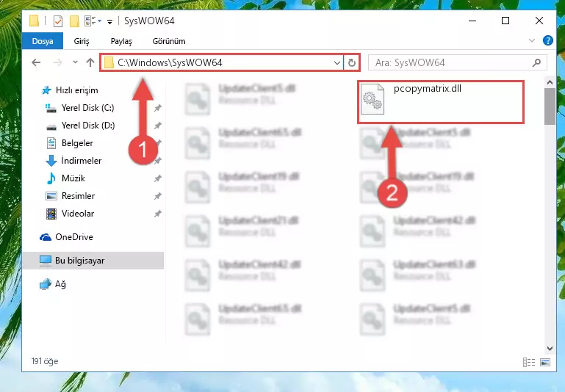Select the pcopymatrix.dll file name
The height and width of the screenshot is (392, 565).
(428, 89)
